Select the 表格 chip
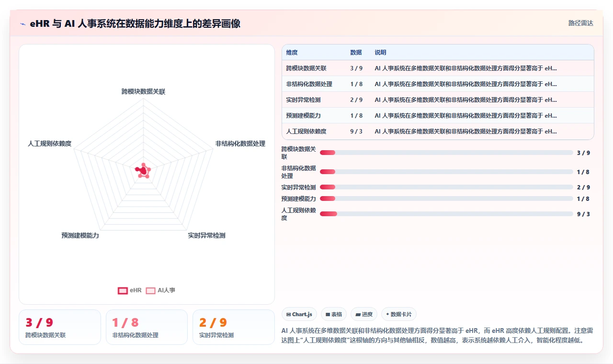 [334, 314]
